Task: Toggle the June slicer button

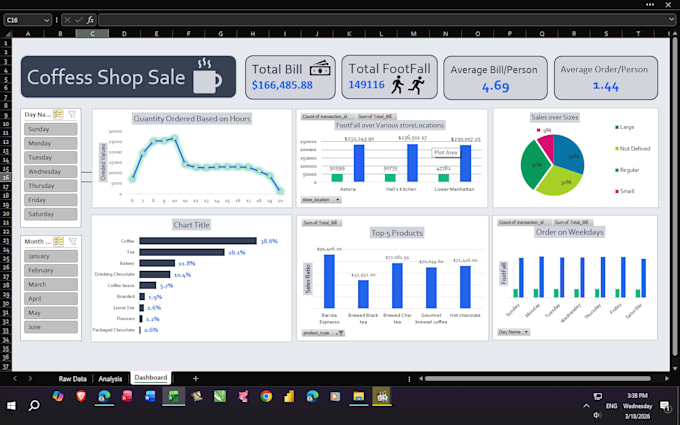Action: pyautogui.click(x=51, y=327)
